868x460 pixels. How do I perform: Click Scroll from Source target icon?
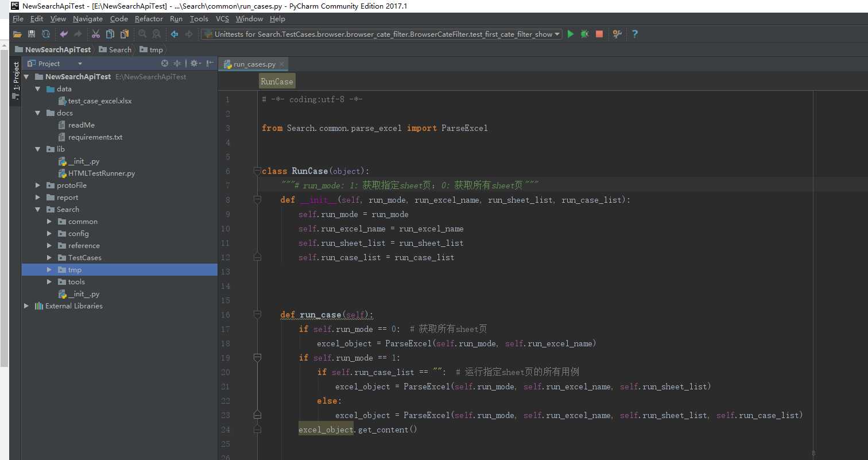click(165, 64)
